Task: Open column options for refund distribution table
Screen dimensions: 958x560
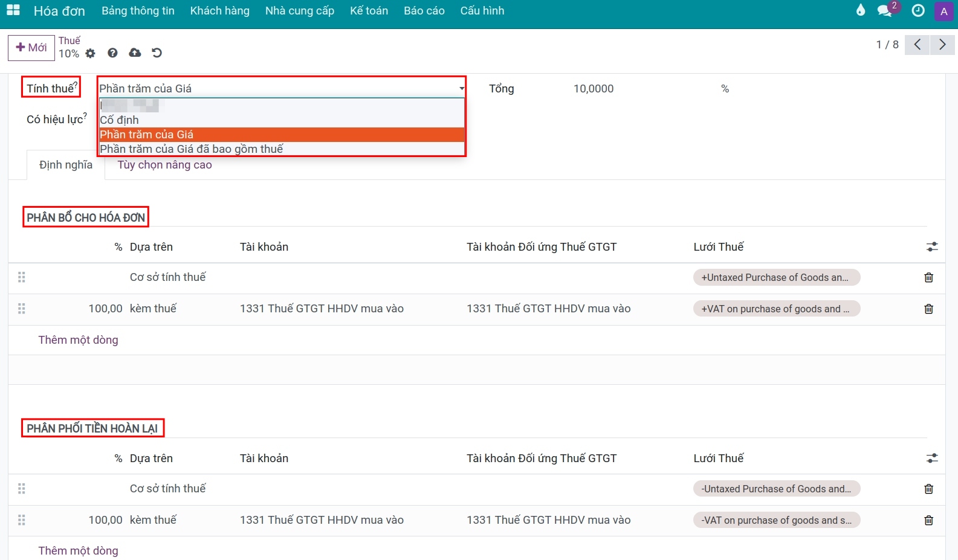Action: pos(932,459)
